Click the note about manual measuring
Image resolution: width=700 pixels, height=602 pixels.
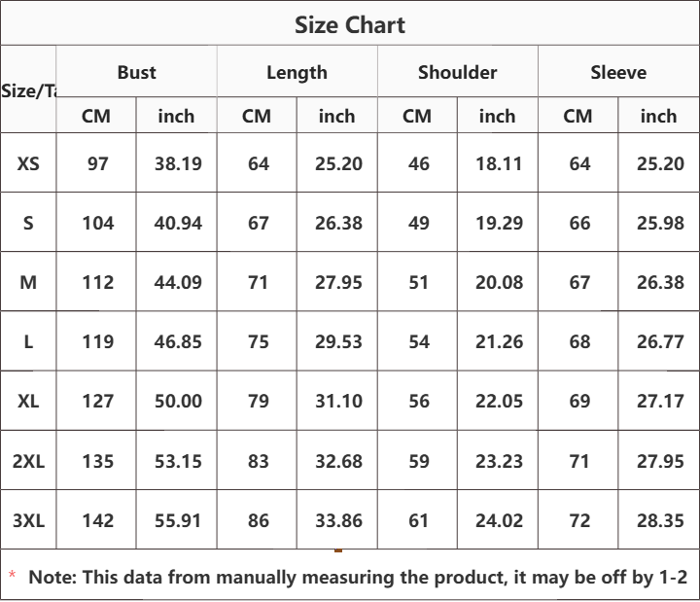point(358,578)
